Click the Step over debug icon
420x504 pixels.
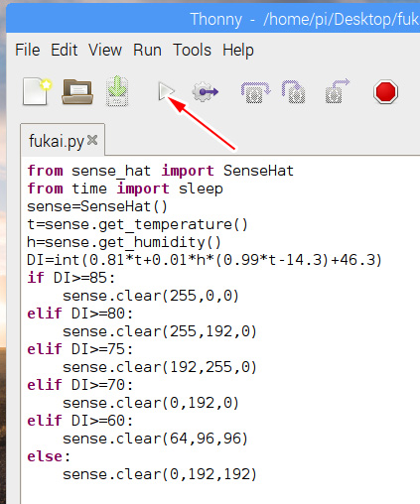coord(255,92)
